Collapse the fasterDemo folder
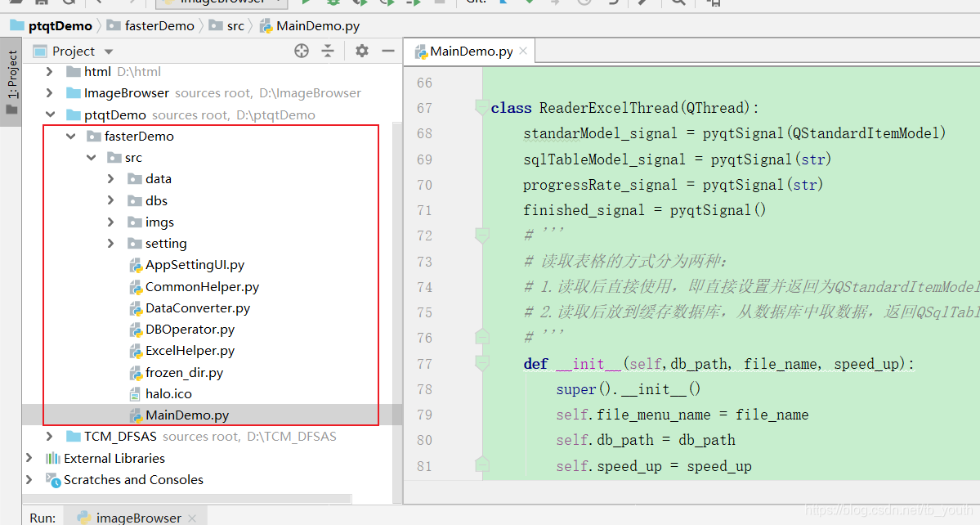The image size is (980, 525). pos(70,136)
